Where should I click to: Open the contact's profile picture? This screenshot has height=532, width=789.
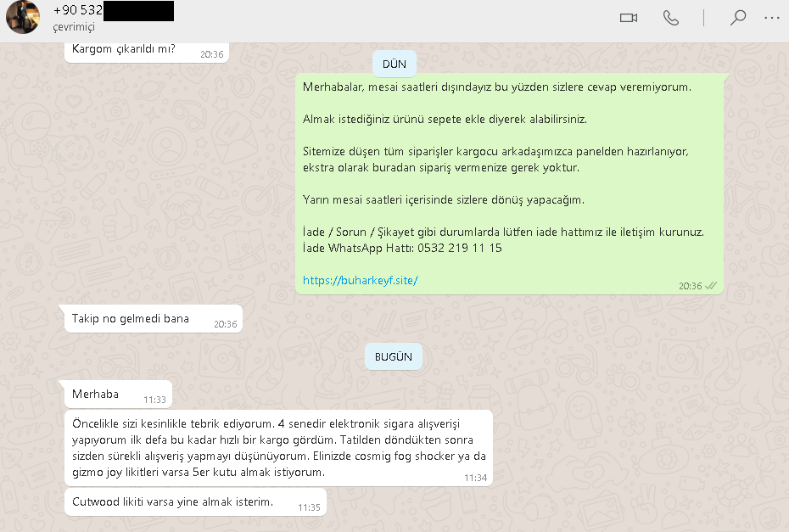(23, 17)
